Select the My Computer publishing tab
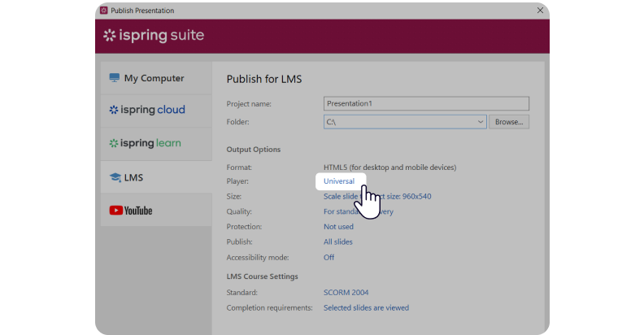 tap(156, 78)
